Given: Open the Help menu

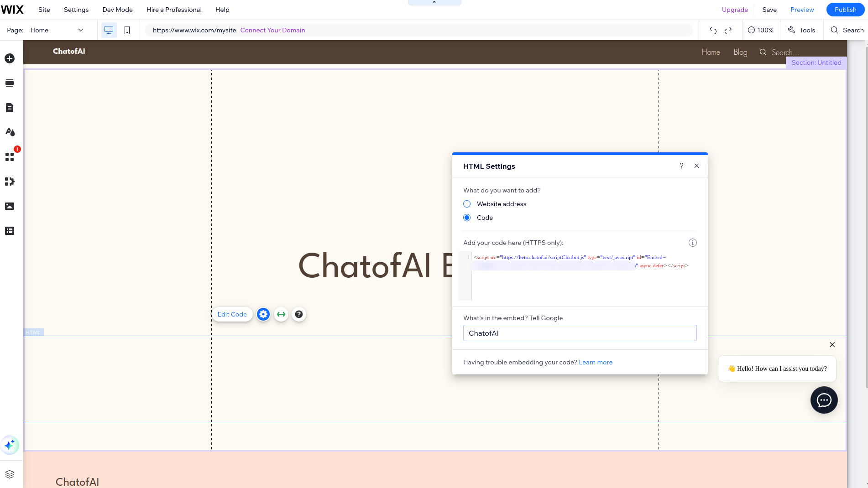Looking at the screenshot, I should coord(222,10).
